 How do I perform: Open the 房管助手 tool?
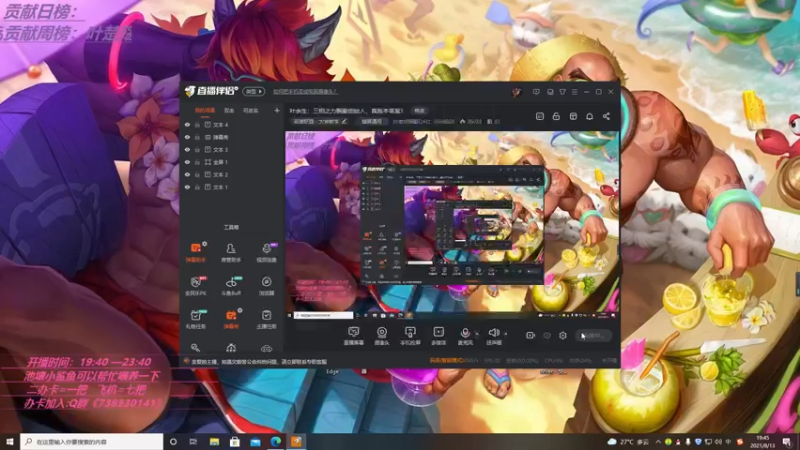pos(231,252)
